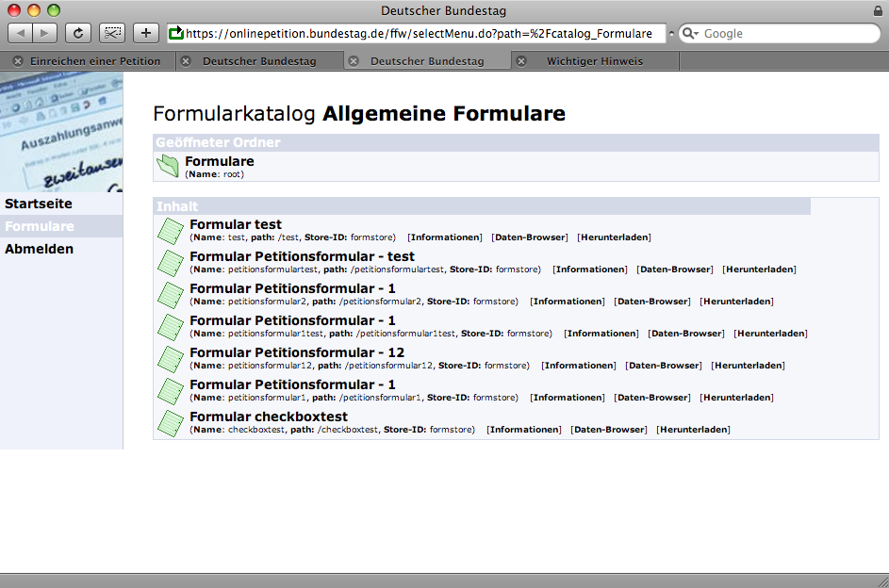Open the Google search magnifier dropdown
Image resolution: width=889 pixels, height=588 pixels.
(690, 33)
